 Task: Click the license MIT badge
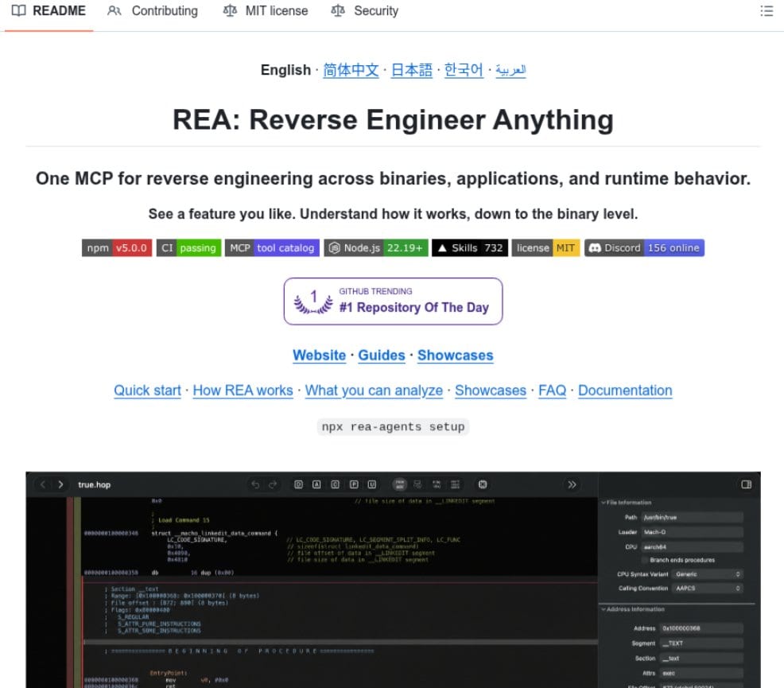545,248
